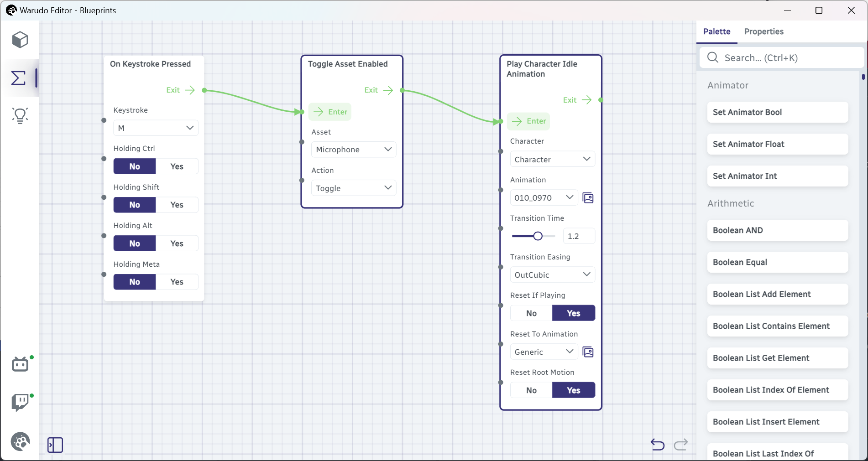
Task: Maximize the Warudo Editor window
Action: tap(819, 10)
